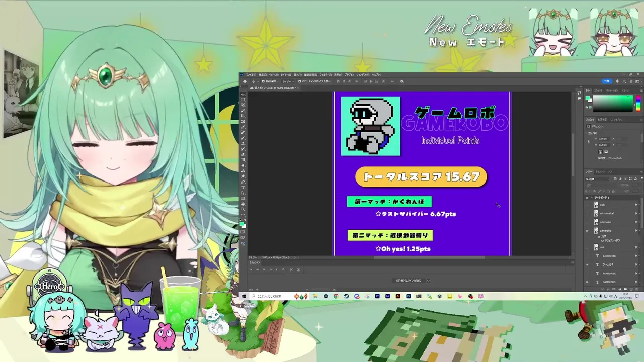Image resolution: width=644 pixels, height=362 pixels.
Task: Open the イメージ menu
Action: pyautogui.click(x=274, y=75)
